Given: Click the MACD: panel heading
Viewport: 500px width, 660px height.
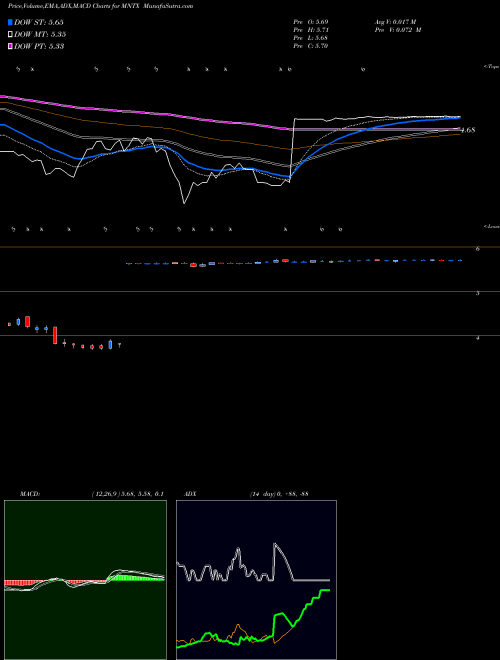Looking at the screenshot, I should coord(30,494).
